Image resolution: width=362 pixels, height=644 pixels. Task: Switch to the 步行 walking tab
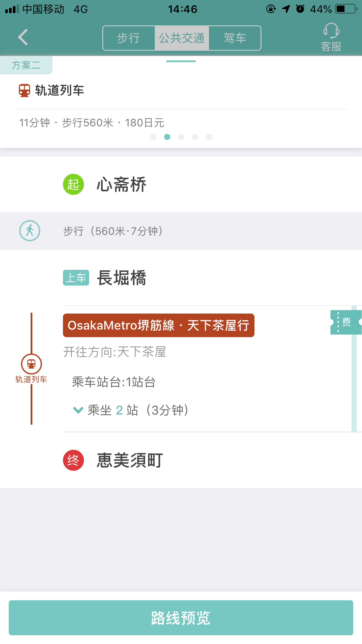click(129, 38)
